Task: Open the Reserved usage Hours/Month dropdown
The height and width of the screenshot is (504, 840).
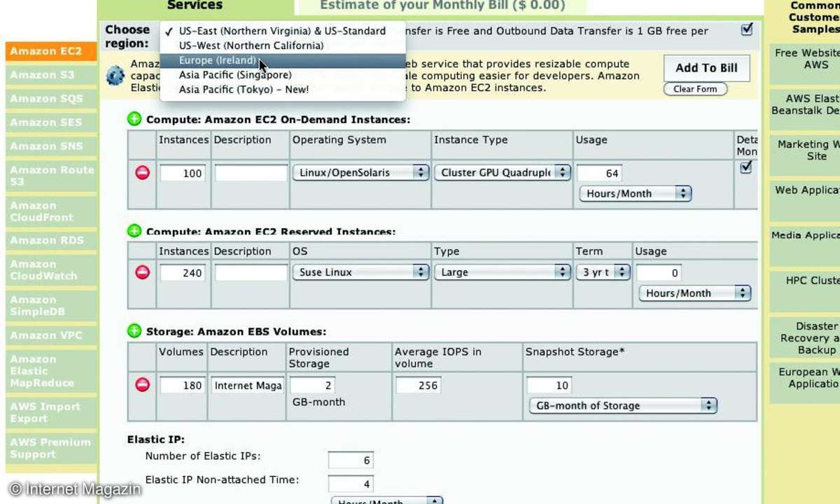Action: click(x=694, y=293)
